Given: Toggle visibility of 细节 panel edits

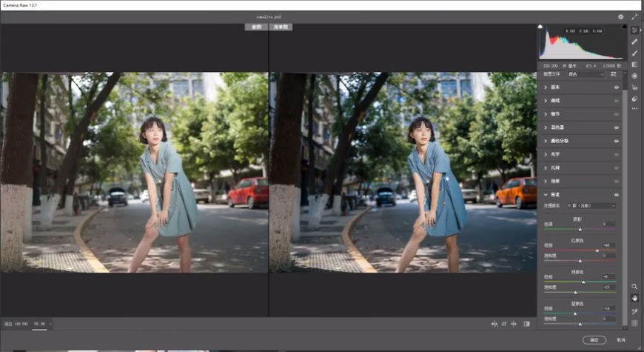Looking at the screenshot, I should click(617, 114).
